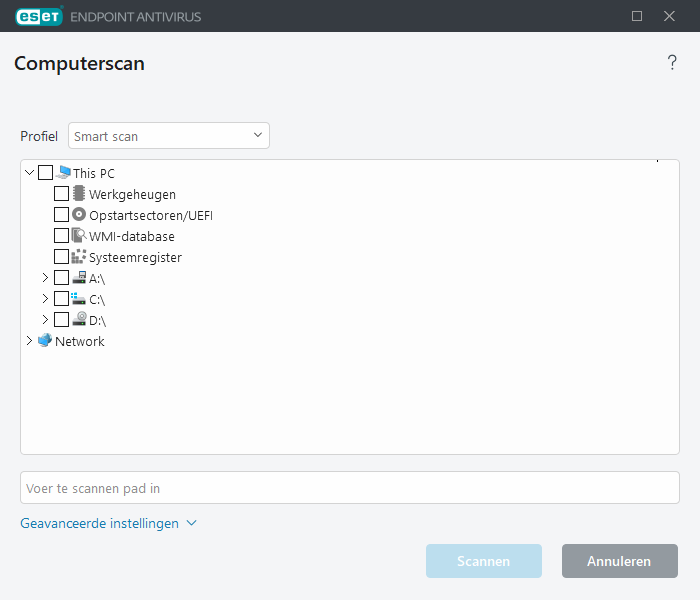
Task: Click the WMI-database icon
Action: tap(79, 236)
